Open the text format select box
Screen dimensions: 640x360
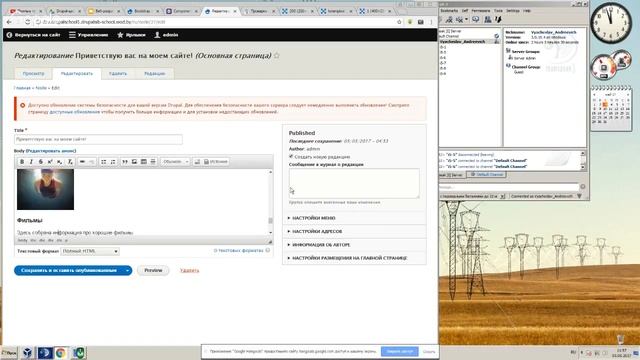pos(90,251)
